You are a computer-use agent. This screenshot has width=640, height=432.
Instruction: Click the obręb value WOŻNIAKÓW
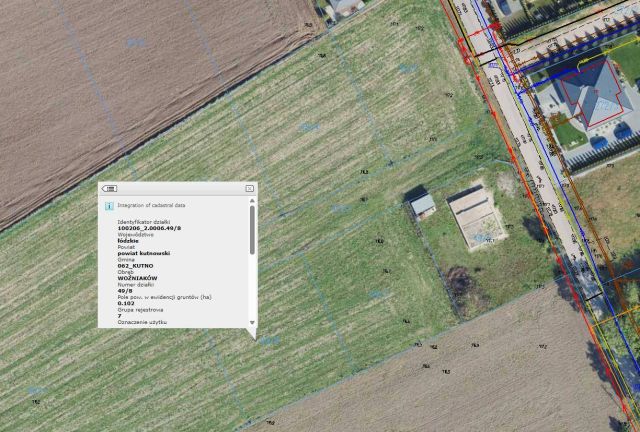(138, 278)
